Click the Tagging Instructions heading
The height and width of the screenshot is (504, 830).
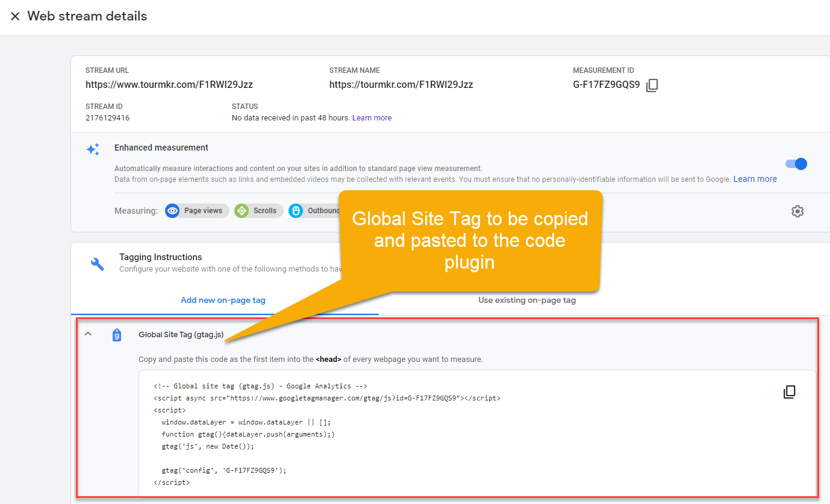tap(161, 257)
